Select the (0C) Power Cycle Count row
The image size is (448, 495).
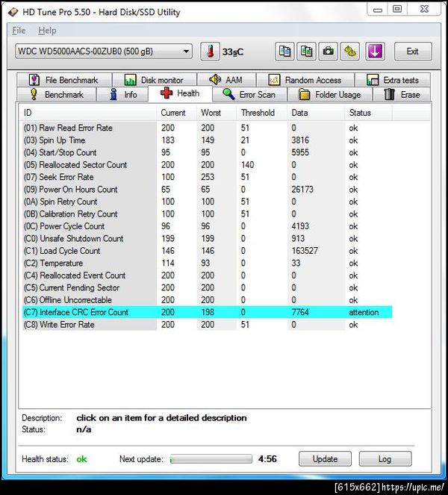(208, 226)
